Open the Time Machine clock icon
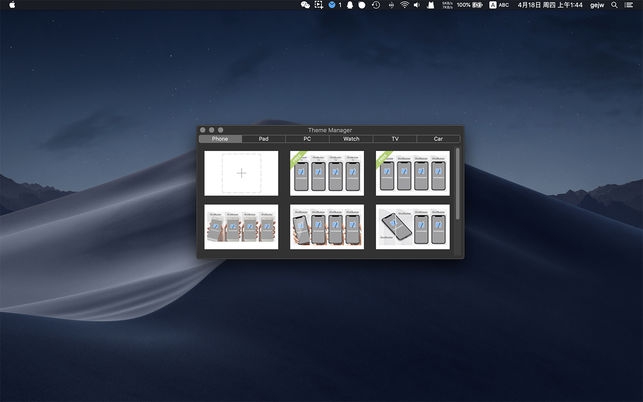Viewport: 643px width, 402px height. [376, 5]
